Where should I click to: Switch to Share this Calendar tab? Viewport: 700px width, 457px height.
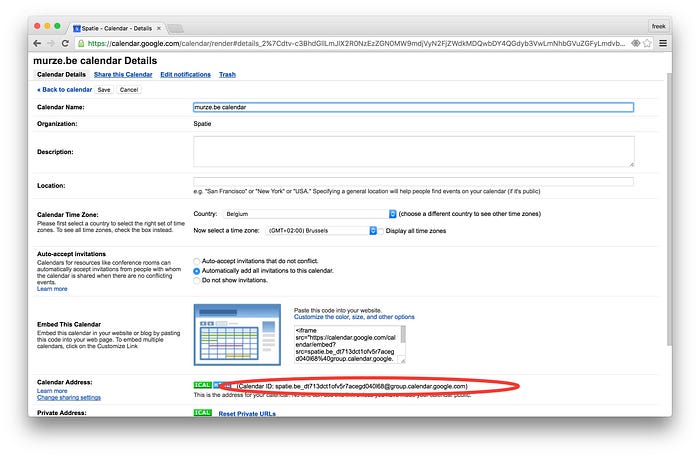click(x=123, y=75)
